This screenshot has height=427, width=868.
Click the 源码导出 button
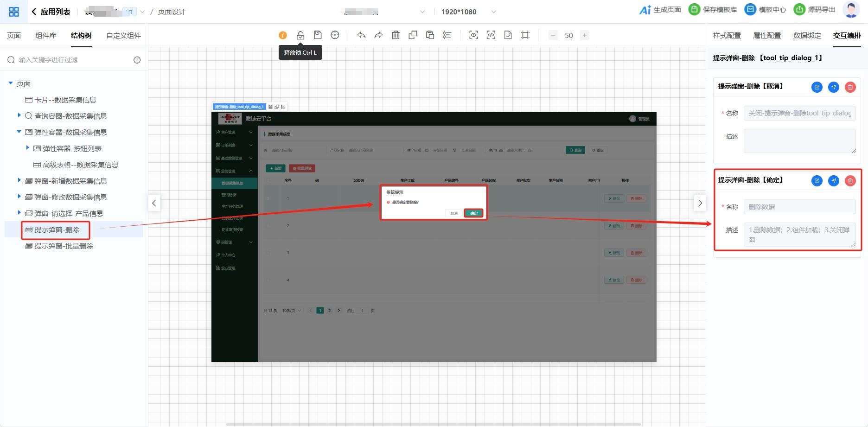pyautogui.click(x=815, y=10)
